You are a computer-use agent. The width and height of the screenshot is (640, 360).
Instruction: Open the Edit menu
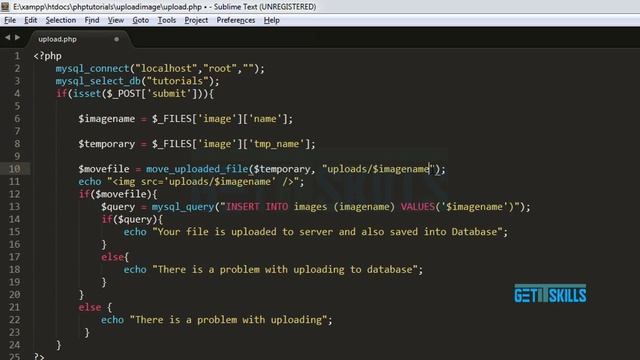point(30,20)
